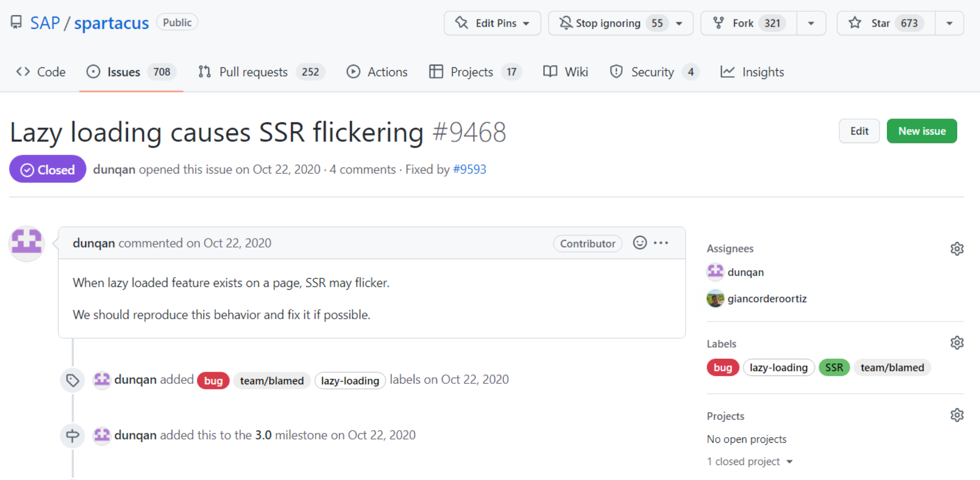Click Edit to rename the issue title
Viewport: 980px width, 480px height.
coord(859,131)
